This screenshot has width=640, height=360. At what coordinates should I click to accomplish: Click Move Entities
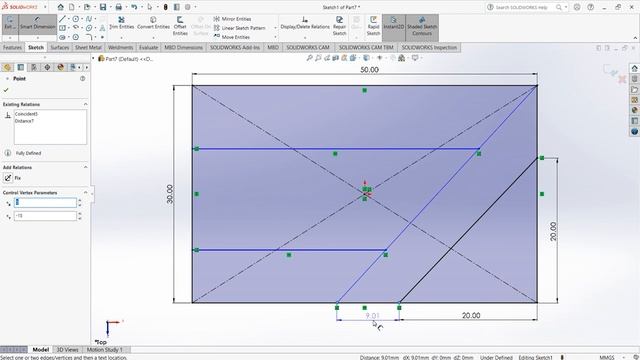(232, 37)
